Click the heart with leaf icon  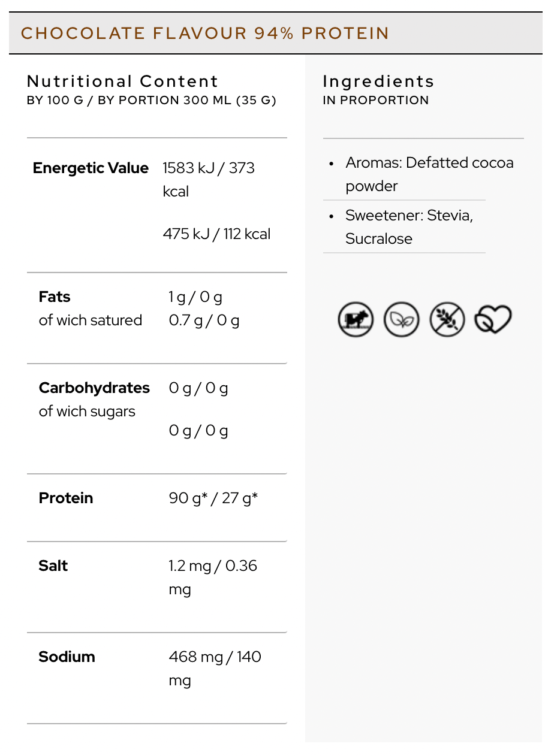(x=493, y=319)
